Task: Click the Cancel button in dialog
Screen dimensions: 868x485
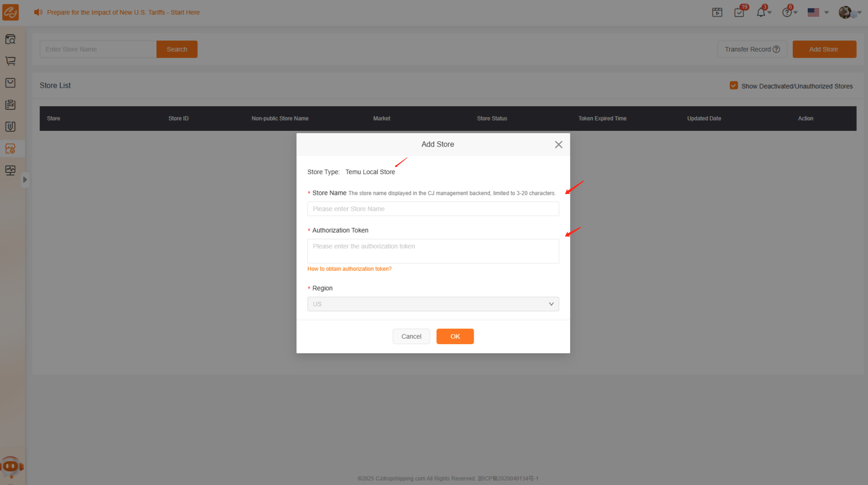Action: click(411, 337)
